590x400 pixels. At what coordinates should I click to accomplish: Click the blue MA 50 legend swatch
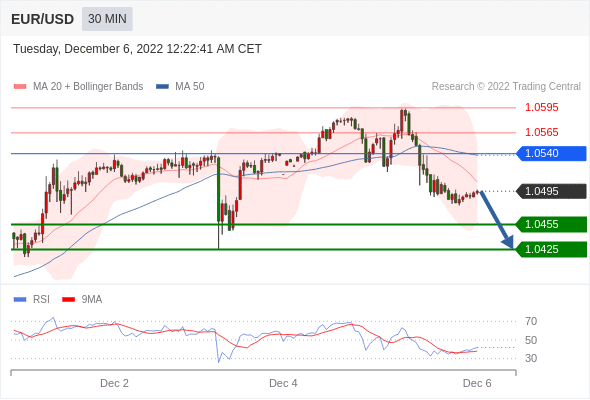point(163,87)
